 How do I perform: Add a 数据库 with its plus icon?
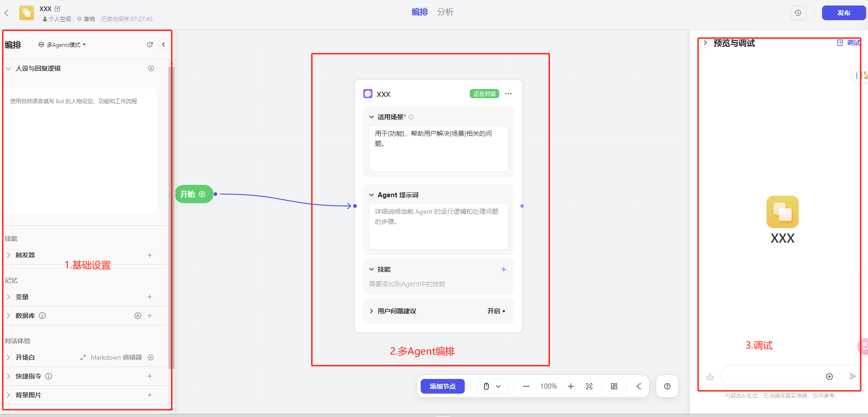(150, 316)
